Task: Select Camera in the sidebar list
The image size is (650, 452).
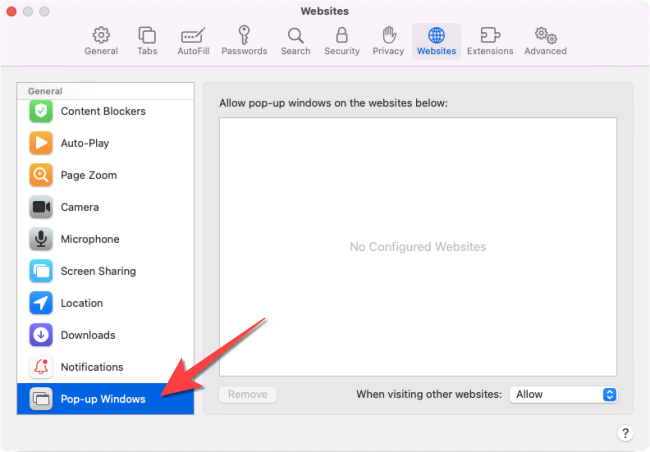Action: 105,207
